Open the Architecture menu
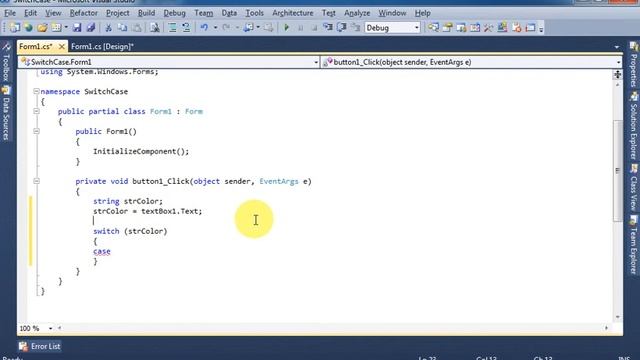The height and width of the screenshot is (360, 640). pyautogui.click(x=293, y=13)
